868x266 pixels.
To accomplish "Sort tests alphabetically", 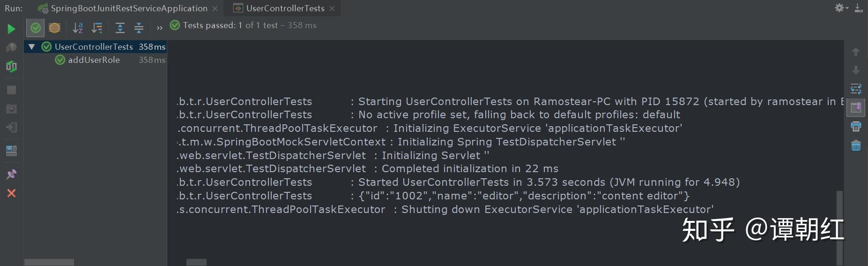I will [78, 28].
